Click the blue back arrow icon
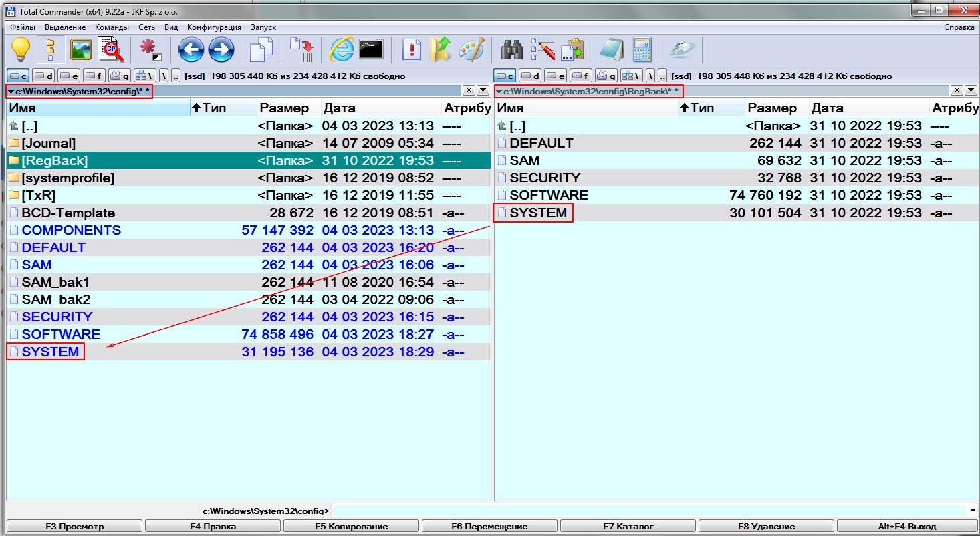The width and height of the screenshot is (980, 536). pos(191,50)
